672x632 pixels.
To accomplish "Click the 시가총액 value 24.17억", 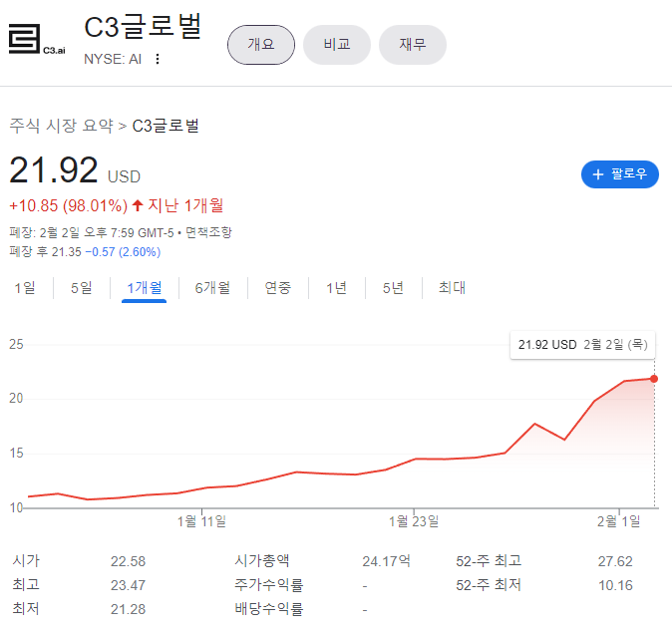I will pos(386,561).
